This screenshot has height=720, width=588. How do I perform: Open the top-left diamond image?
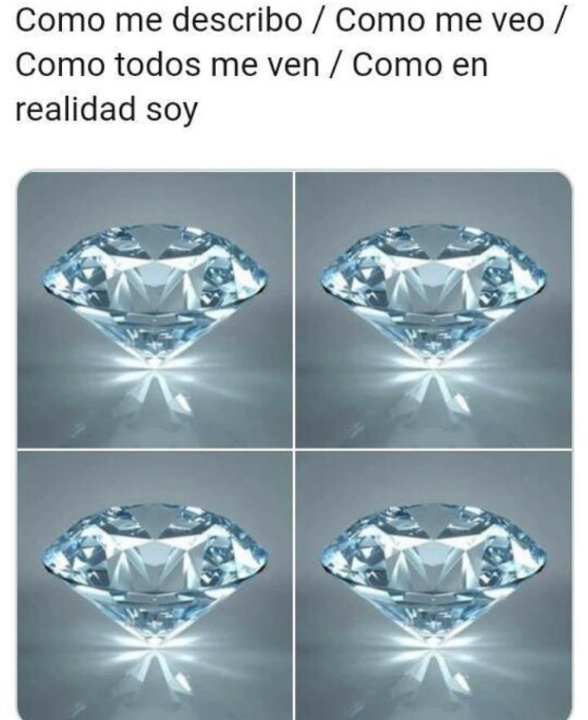[x=154, y=310]
